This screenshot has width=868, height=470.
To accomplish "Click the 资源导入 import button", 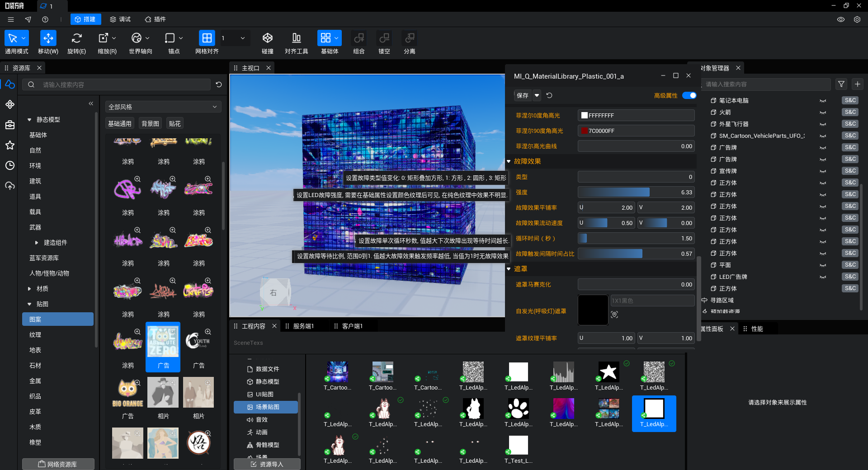I will click(x=267, y=464).
